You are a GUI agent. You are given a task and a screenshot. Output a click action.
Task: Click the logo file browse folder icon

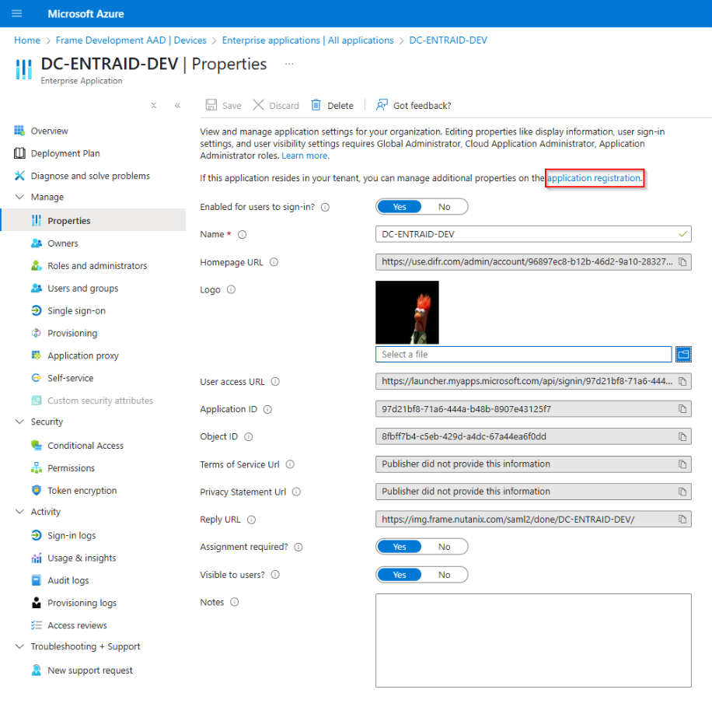[682, 354]
